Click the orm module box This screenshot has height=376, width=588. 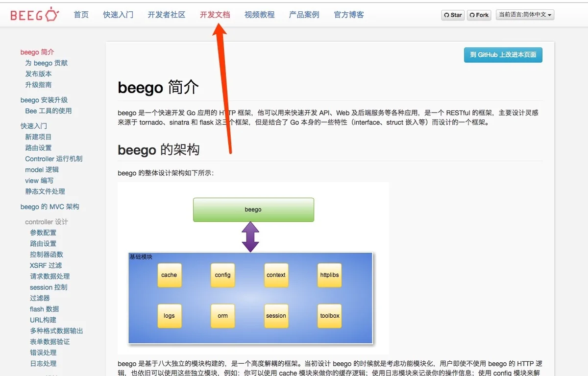point(222,316)
